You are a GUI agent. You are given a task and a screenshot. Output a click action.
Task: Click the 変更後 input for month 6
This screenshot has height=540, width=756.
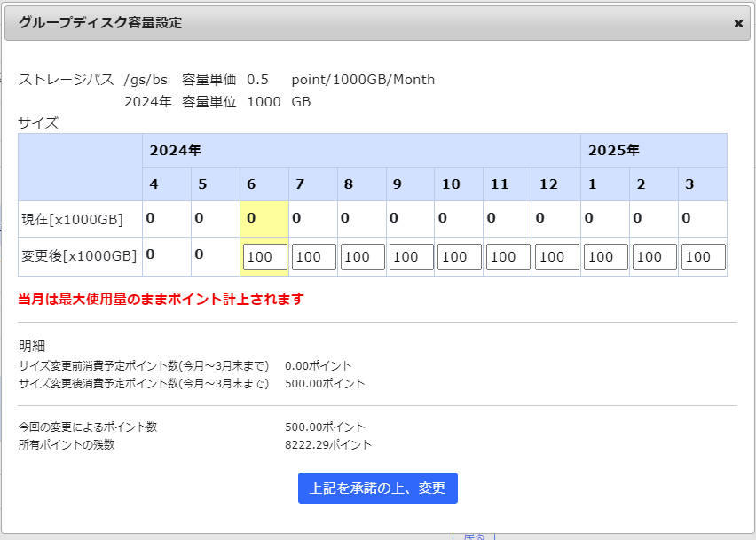tap(264, 257)
